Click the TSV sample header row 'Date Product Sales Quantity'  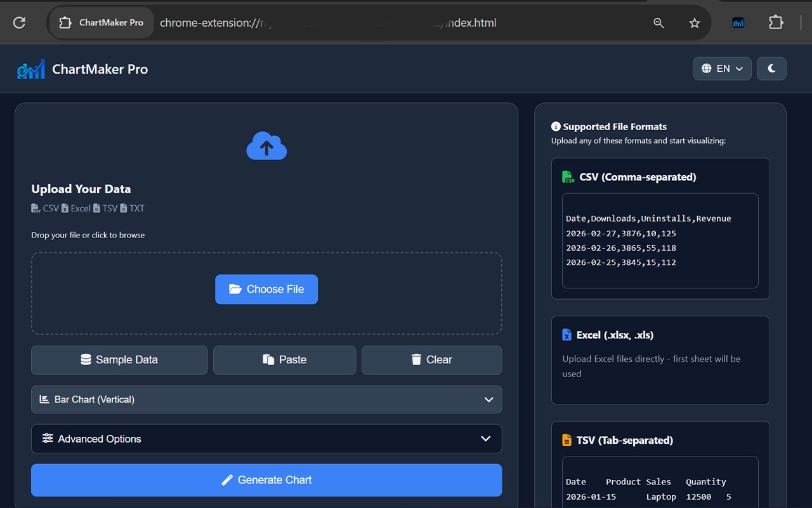[646, 482]
